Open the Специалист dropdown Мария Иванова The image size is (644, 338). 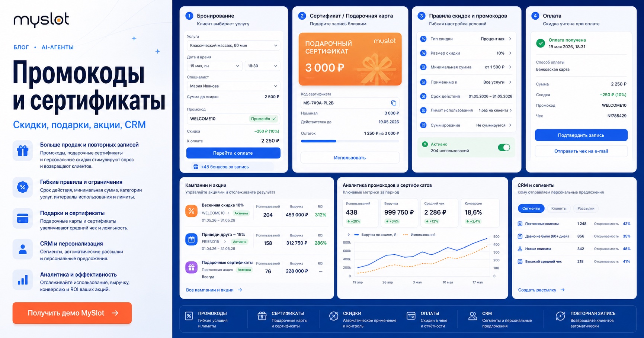[x=233, y=86]
